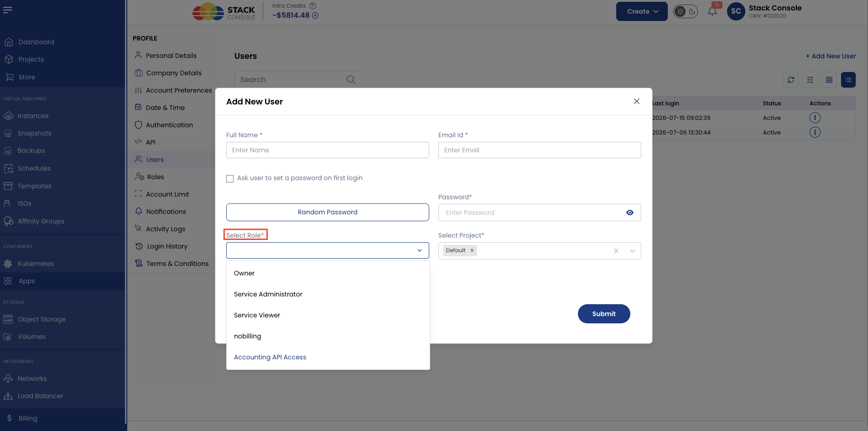The image size is (868, 431).
Task: Click the Projects cube icon
Action: [x=9, y=59]
